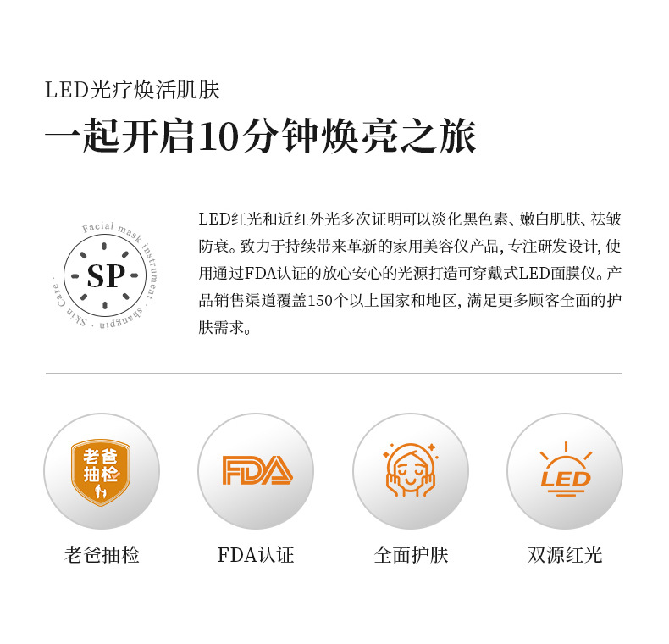
Task: Click the orange LED lamp icon
Action: pyautogui.click(x=566, y=469)
